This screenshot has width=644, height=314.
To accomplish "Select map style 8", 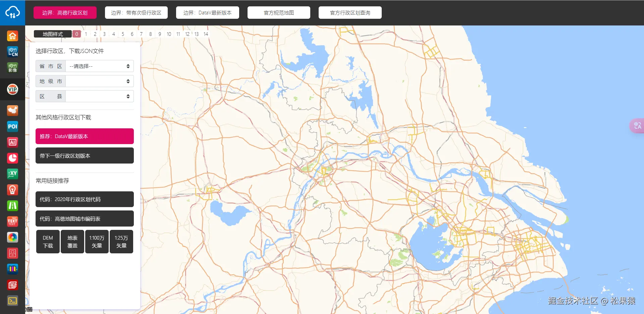I will [150, 34].
